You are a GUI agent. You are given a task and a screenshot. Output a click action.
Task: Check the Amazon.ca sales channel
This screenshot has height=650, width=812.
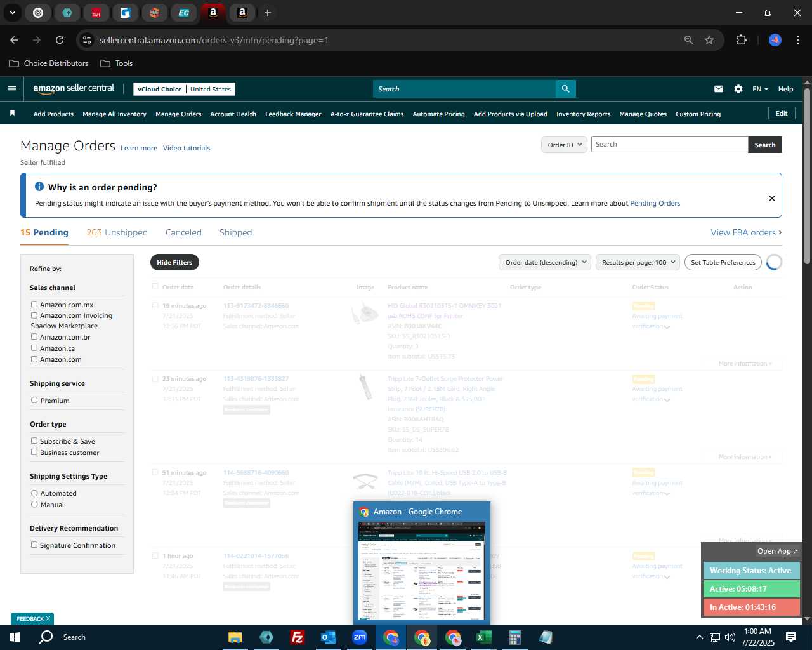[x=34, y=348]
